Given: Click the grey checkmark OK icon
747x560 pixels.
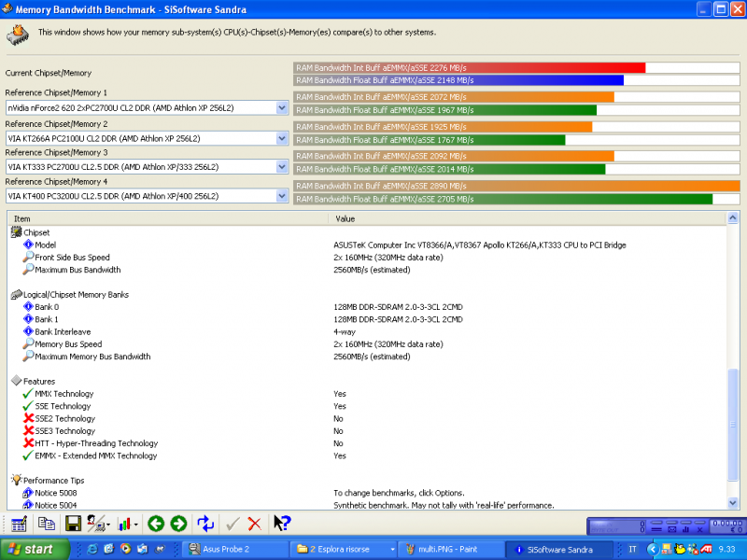Looking at the screenshot, I should (x=233, y=525).
